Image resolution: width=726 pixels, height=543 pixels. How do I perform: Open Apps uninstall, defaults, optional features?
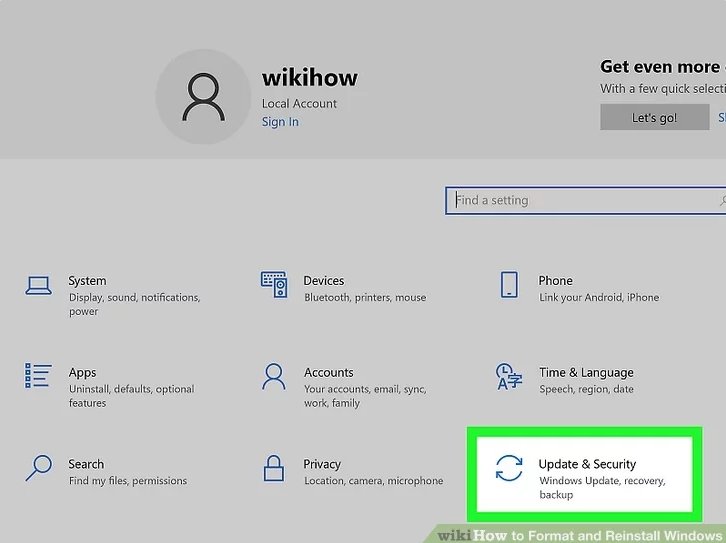coord(131,387)
